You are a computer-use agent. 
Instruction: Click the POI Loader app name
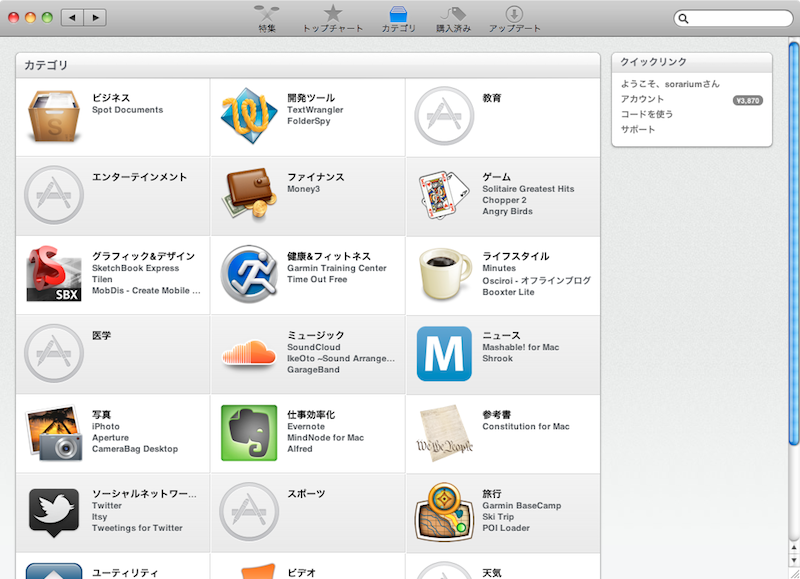(506, 528)
